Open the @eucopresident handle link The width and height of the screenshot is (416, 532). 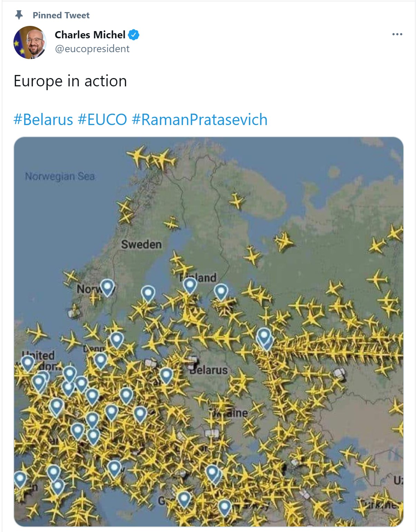92,49
